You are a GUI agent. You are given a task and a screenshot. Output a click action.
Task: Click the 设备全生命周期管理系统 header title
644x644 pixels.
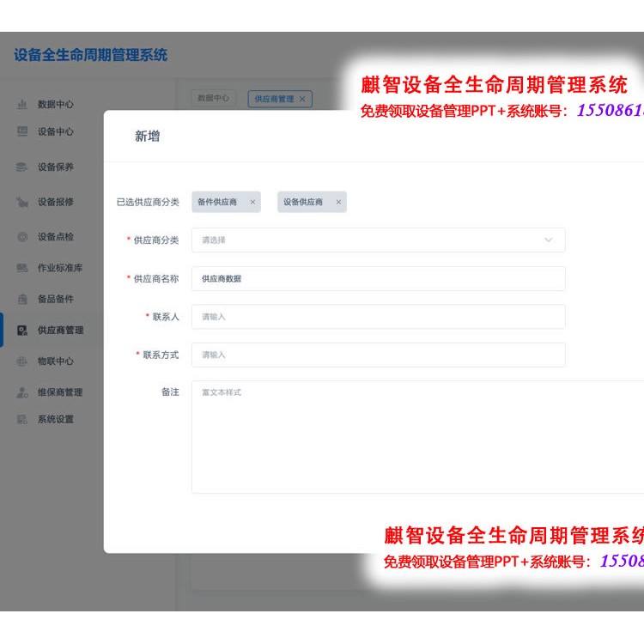click(x=90, y=55)
